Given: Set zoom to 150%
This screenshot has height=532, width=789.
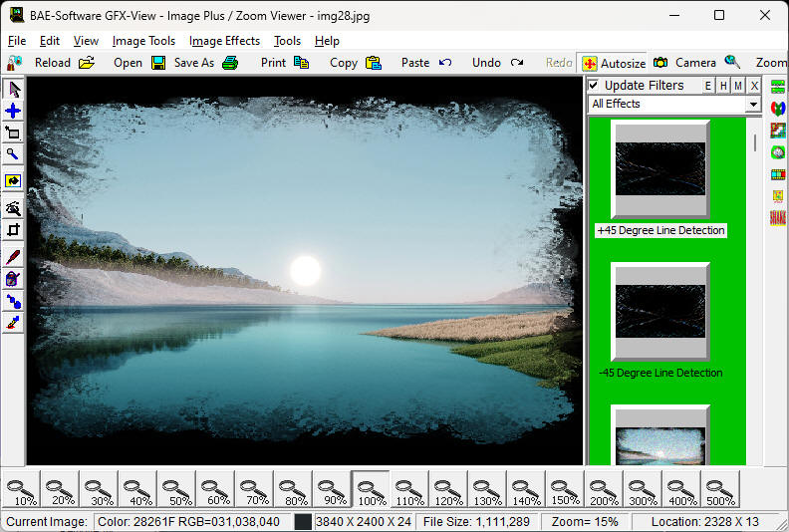Looking at the screenshot, I should point(566,489).
